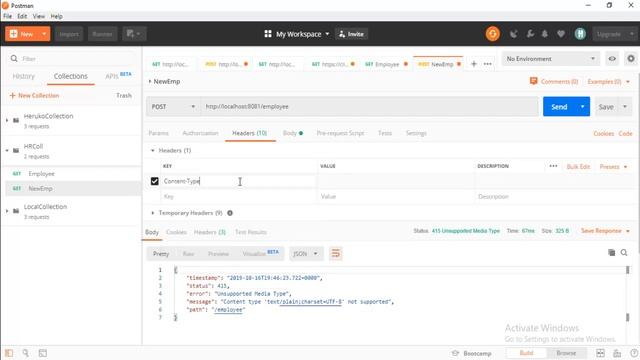This screenshot has width=640, height=360.
Task: Expand the HerukoCollection folder
Action: pyautogui.click(x=7, y=120)
